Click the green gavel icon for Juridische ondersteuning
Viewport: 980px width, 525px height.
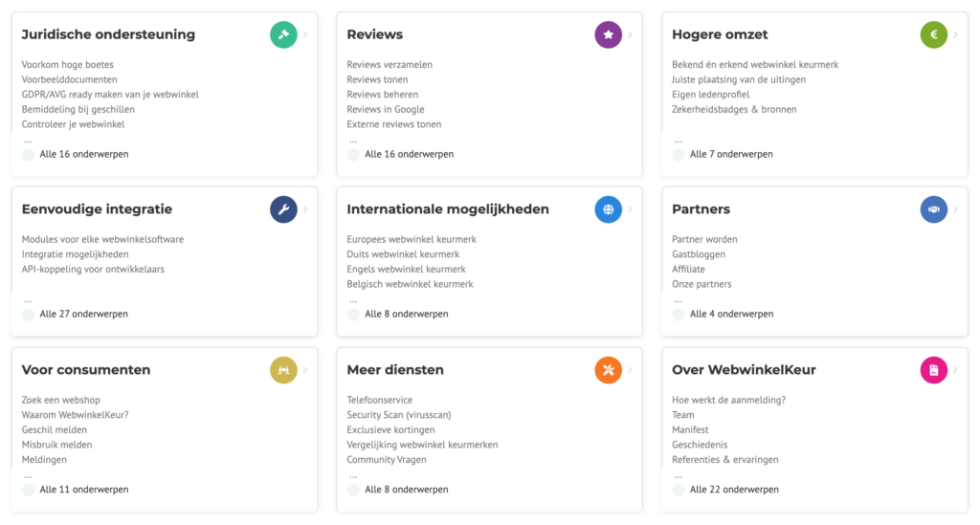(x=283, y=35)
